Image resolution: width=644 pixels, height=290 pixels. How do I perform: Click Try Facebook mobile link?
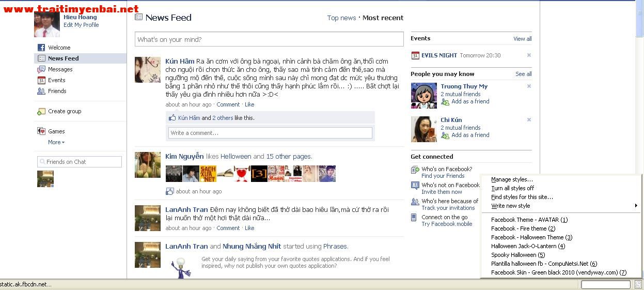(447, 224)
